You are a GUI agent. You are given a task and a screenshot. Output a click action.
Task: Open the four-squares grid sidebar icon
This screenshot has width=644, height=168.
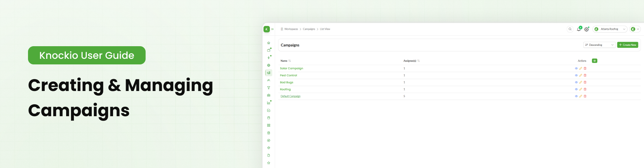tap(268, 125)
